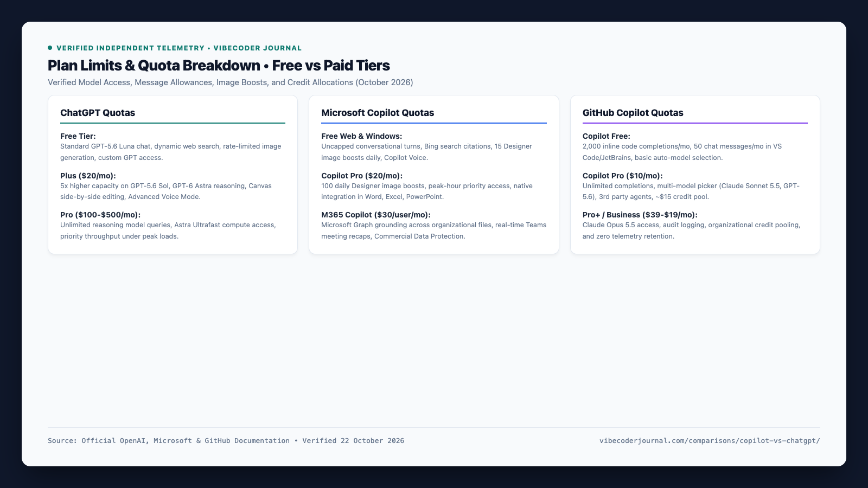
Task: Click the 'Copilot Free:' label
Action: pos(607,136)
